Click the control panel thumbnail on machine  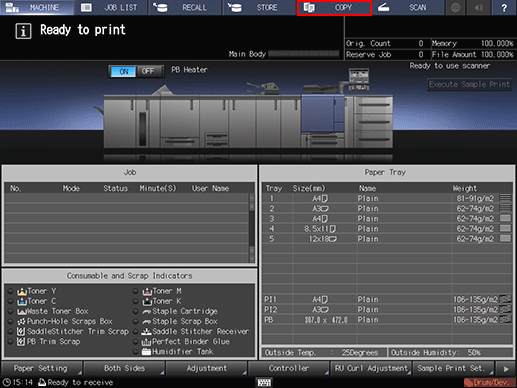click(x=359, y=79)
